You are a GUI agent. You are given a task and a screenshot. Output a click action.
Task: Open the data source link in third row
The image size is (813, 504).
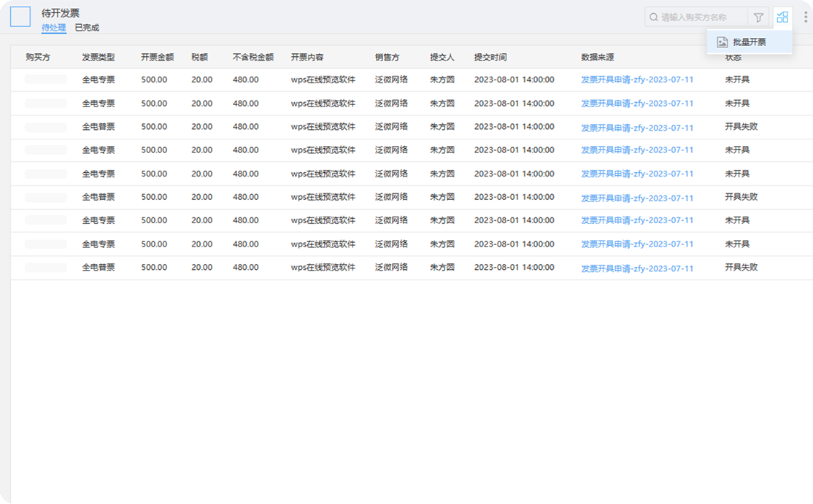tap(637, 128)
